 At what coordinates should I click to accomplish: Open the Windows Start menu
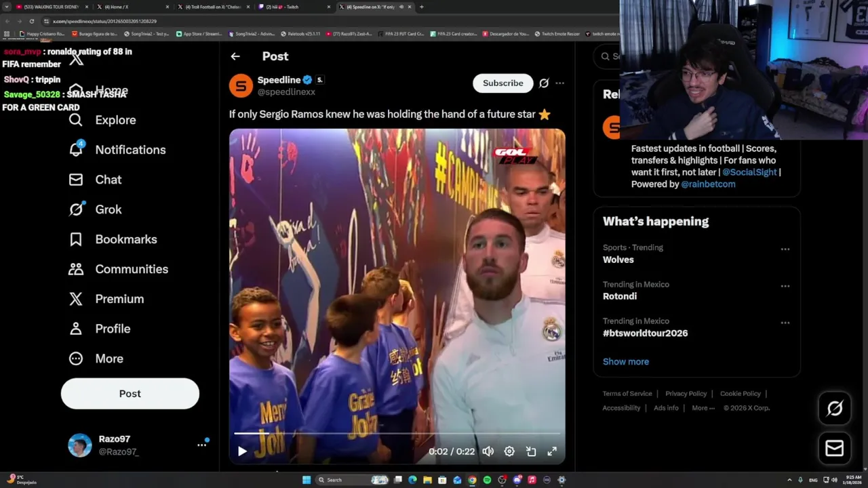[307, 480]
